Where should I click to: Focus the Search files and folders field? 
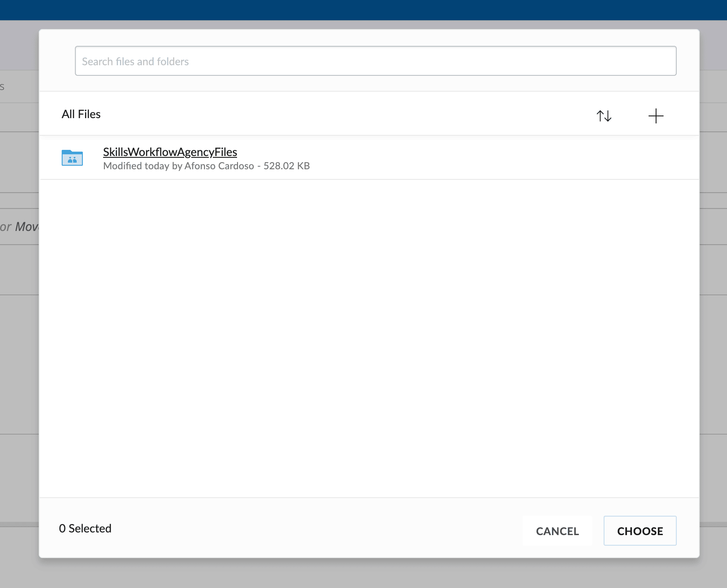375,61
